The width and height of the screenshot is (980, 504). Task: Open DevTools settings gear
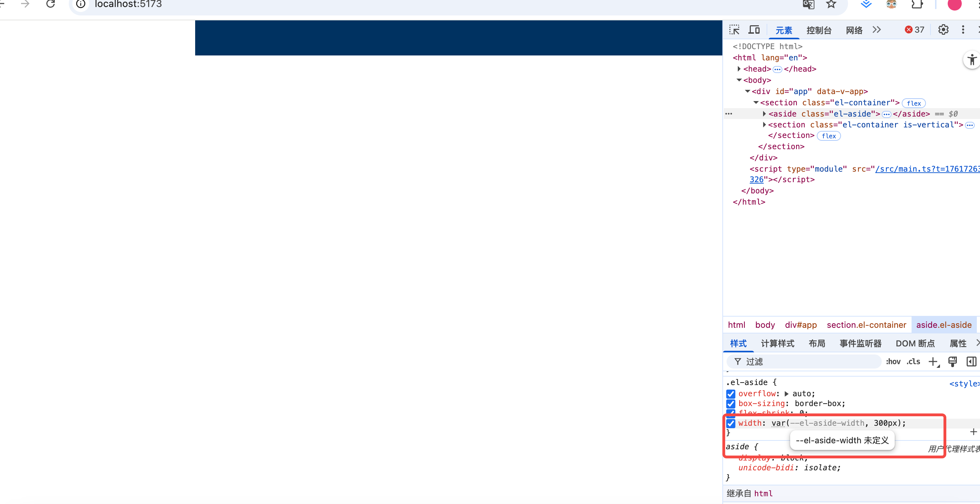point(943,30)
